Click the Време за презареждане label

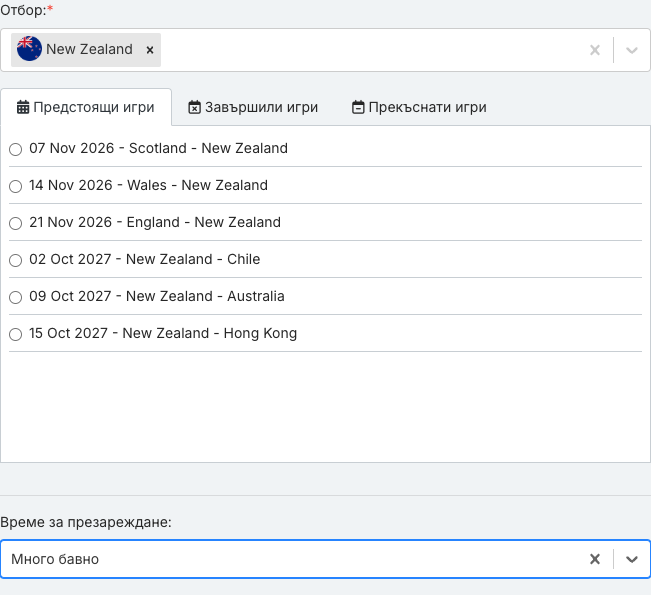point(86,522)
